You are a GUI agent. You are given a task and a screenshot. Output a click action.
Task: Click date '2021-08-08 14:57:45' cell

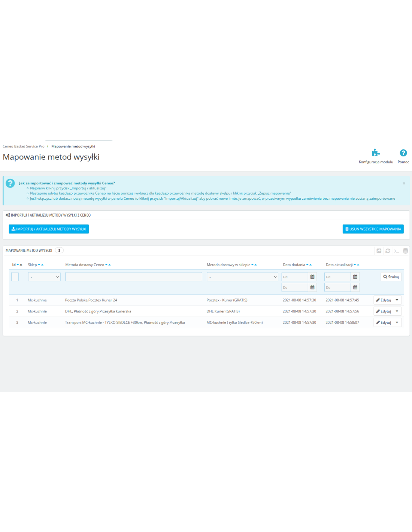click(x=342, y=300)
